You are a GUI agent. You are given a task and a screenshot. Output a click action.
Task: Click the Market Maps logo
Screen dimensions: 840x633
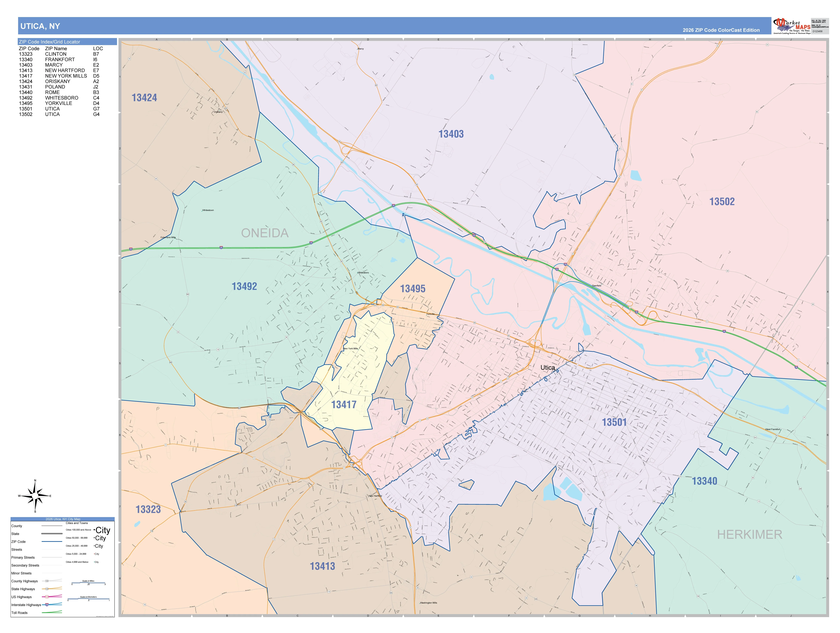(791, 26)
